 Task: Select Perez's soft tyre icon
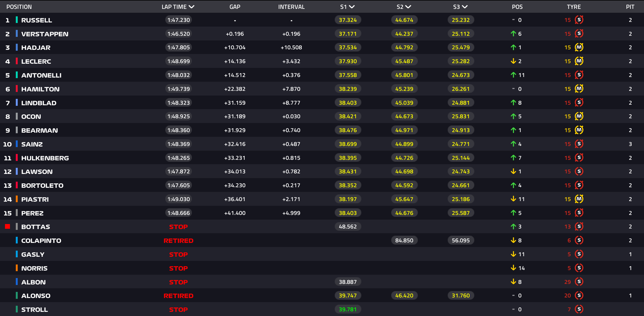click(x=579, y=213)
